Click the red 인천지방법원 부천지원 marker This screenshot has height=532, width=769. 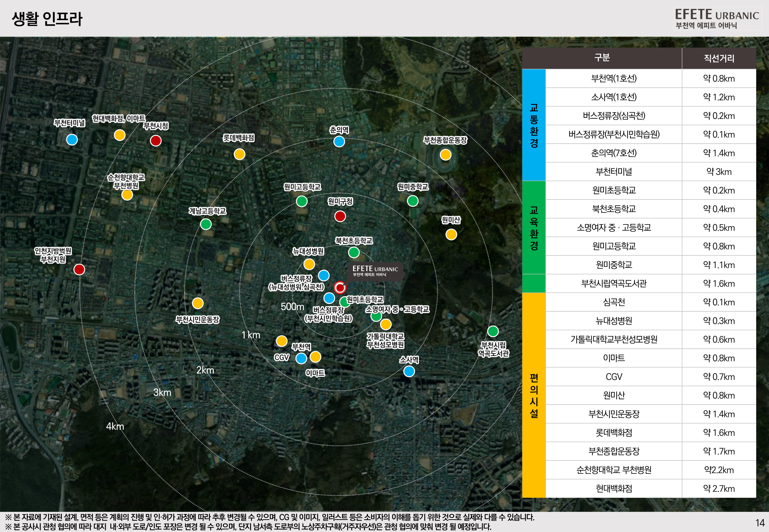click(x=79, y=269)
